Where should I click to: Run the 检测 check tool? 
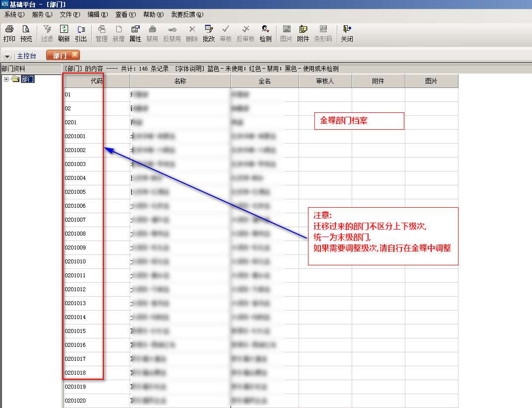265,33
